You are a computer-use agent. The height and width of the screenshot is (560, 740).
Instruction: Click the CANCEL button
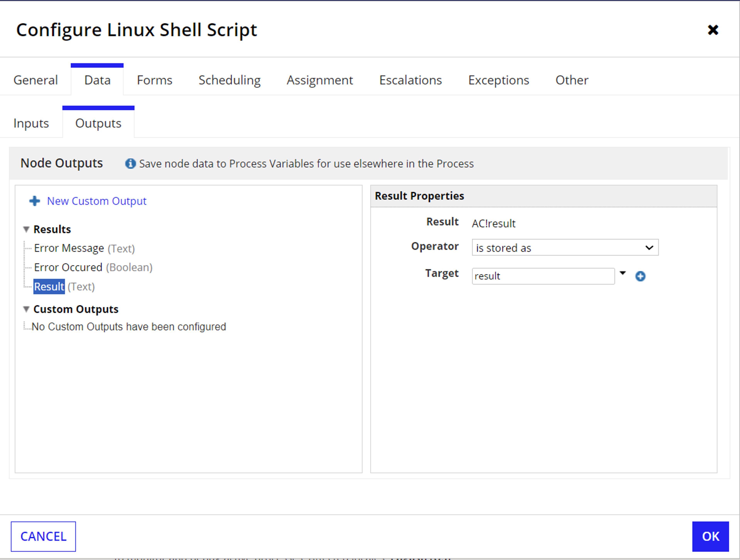coord(43,536)
